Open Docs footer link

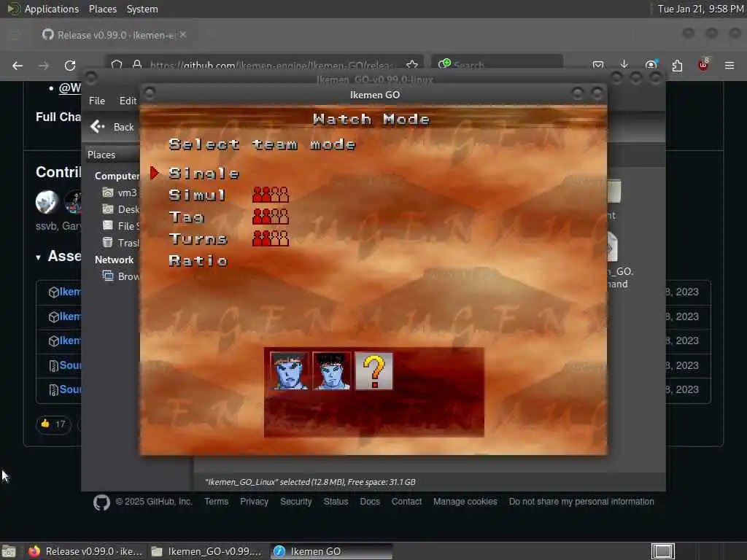[x=370, y=502]
